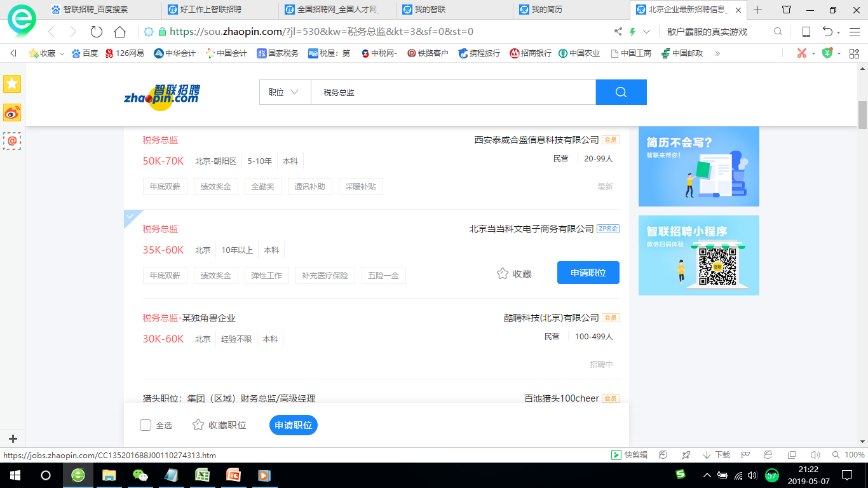This screenshot has height=488, width=868.
Task: Click the 收藏职位 button in bottom bar
Action: tap(220, 425)
